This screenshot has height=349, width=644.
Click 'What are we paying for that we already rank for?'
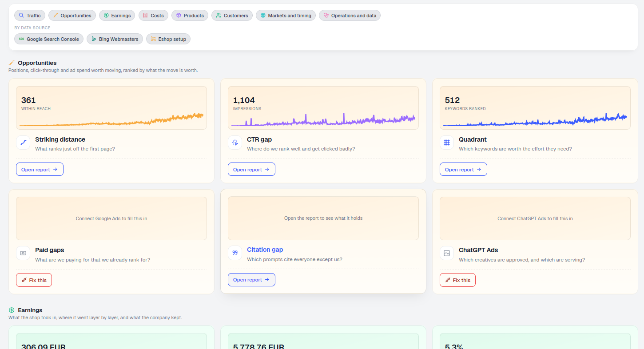[93, 260]
